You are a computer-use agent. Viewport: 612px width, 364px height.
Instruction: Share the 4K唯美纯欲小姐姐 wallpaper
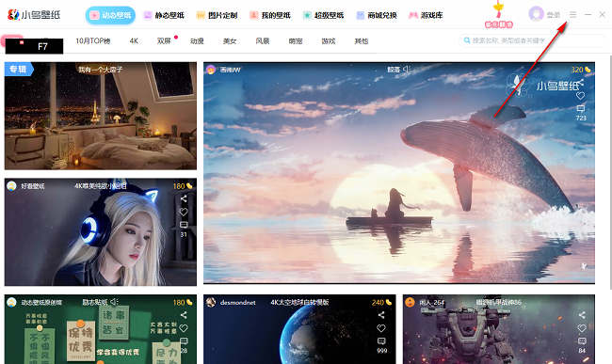(184, 198)
